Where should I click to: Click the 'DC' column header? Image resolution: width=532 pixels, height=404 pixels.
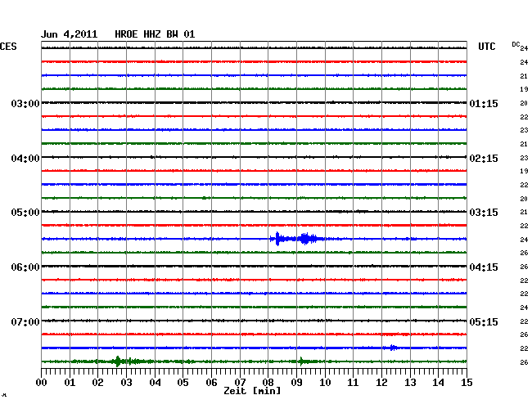pyautogui.click(x=516, y=44)
